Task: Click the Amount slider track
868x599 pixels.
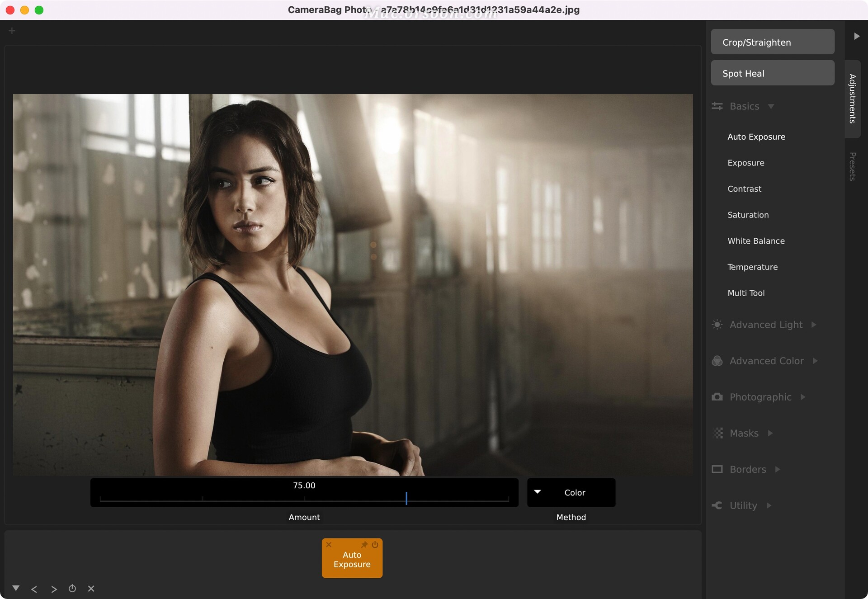Action: pyautogui.click(x=304, y=499)
